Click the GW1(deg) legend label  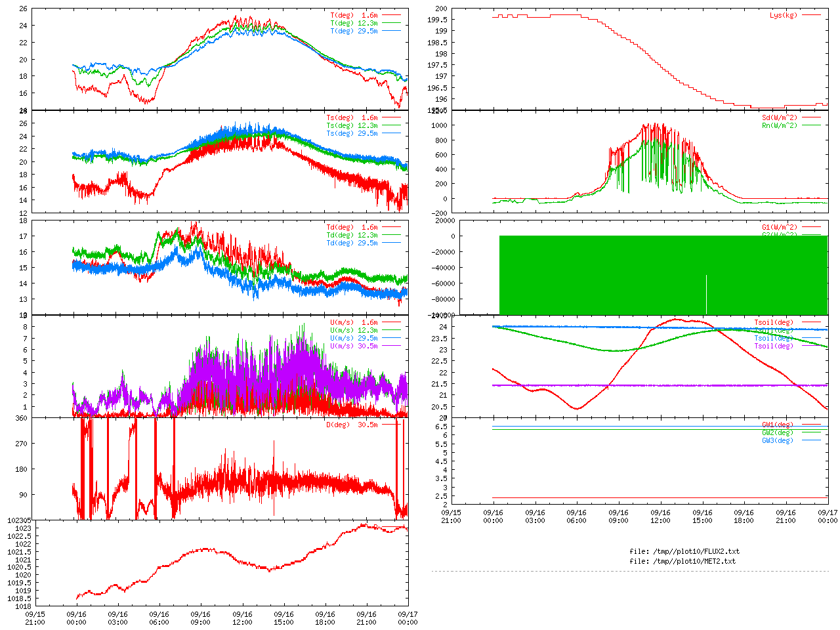point(777,425)
